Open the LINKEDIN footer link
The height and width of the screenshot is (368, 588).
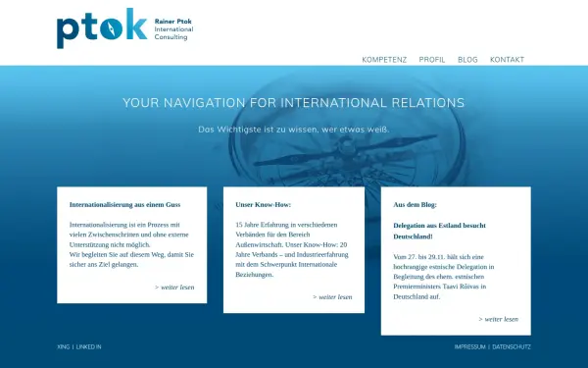click(88, 347)
